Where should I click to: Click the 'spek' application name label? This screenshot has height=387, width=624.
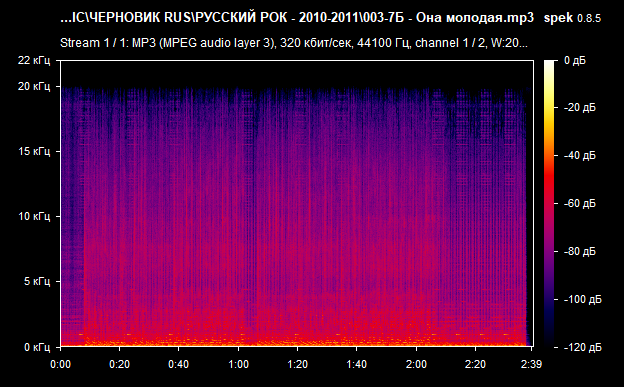click(558, 18)
